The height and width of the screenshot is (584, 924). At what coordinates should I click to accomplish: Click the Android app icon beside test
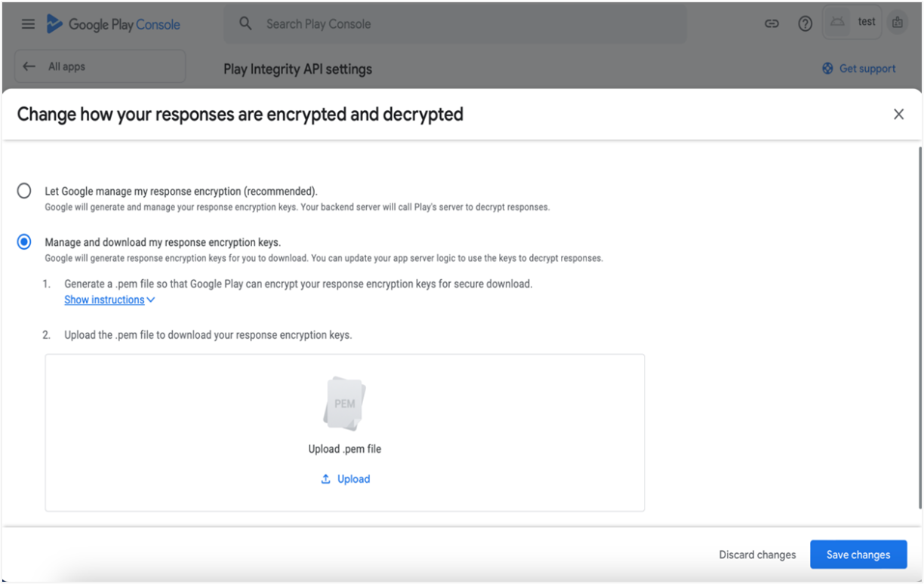[x=837, y=23]
